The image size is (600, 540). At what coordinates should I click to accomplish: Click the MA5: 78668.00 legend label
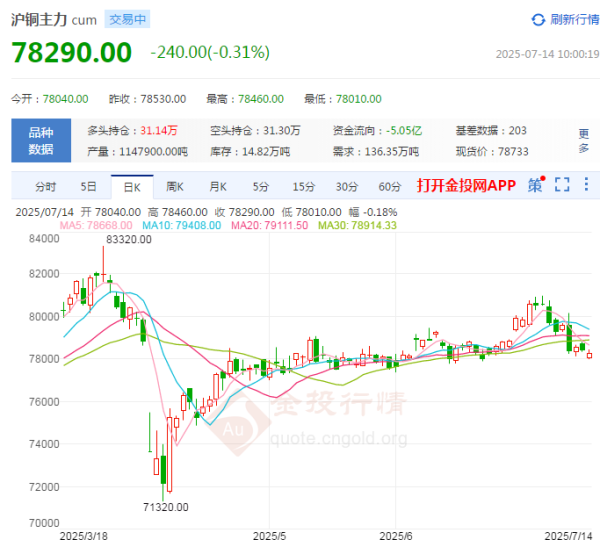pos(96,225)
